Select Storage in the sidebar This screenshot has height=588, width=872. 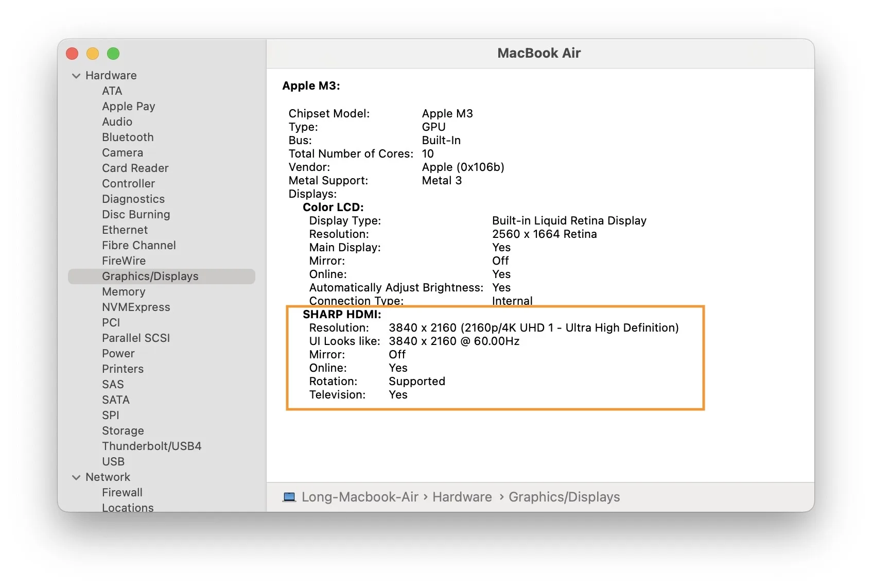click(x=123, y=431)
